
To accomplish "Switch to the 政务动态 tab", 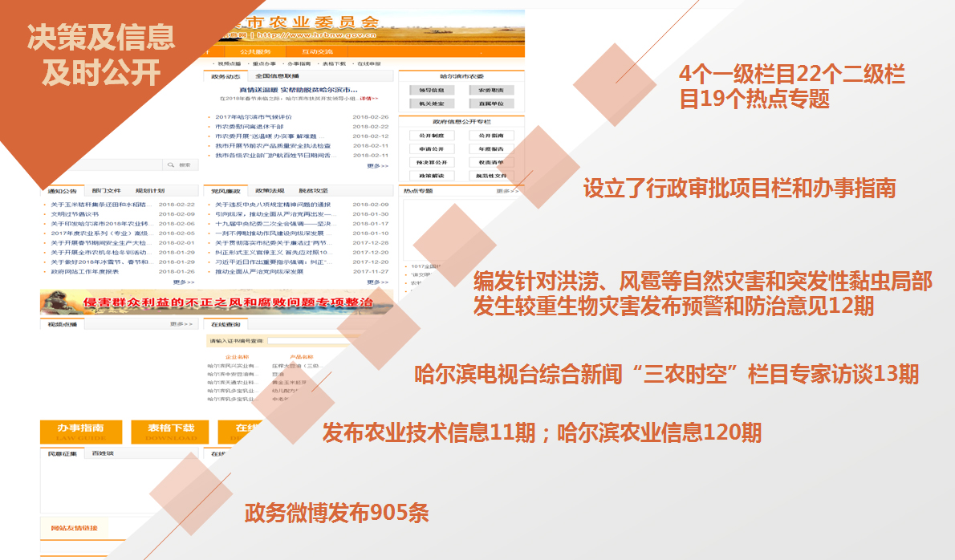I will point(226,77).
